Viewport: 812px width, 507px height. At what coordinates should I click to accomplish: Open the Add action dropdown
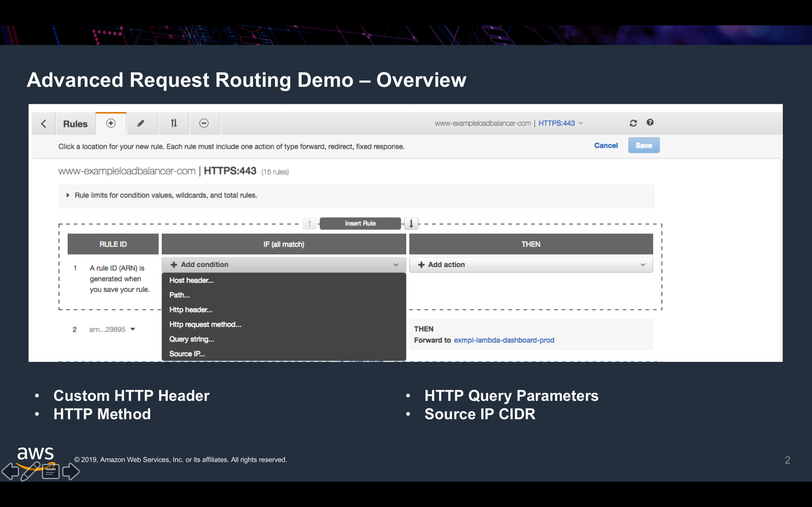(x=531, y=265)
